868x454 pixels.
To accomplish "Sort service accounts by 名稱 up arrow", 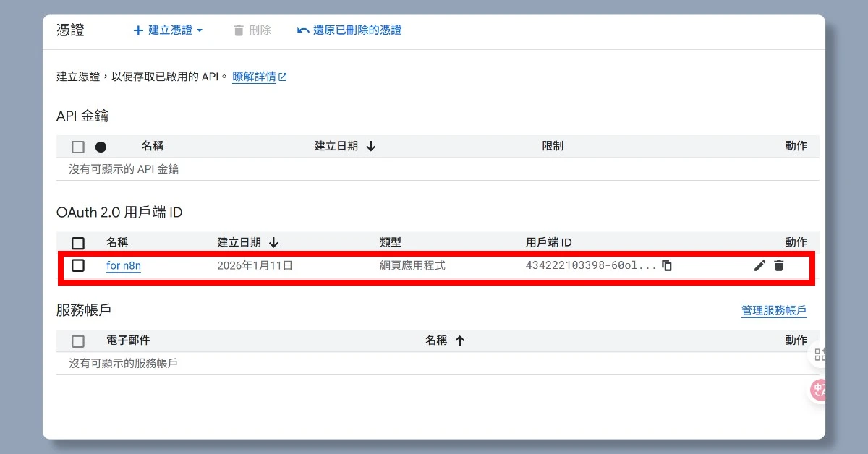I will tap(459, 340).
